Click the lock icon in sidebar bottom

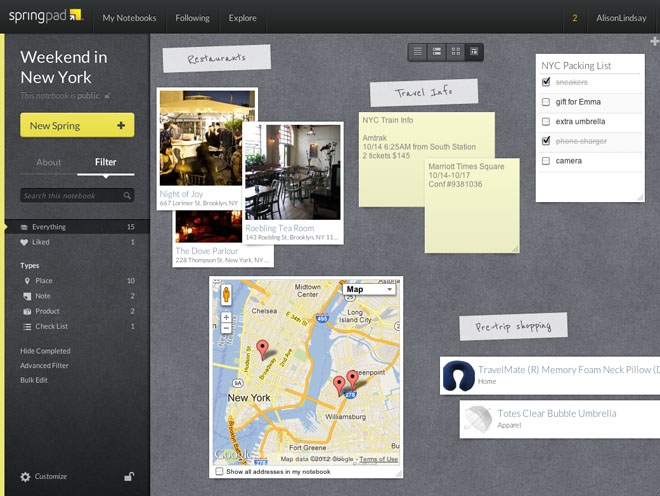pos(129,477)
